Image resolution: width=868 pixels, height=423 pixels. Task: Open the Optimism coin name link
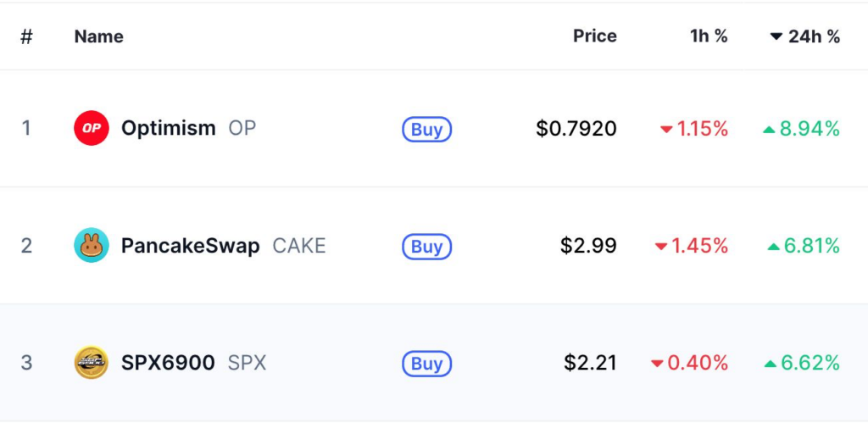pos(169,129)
